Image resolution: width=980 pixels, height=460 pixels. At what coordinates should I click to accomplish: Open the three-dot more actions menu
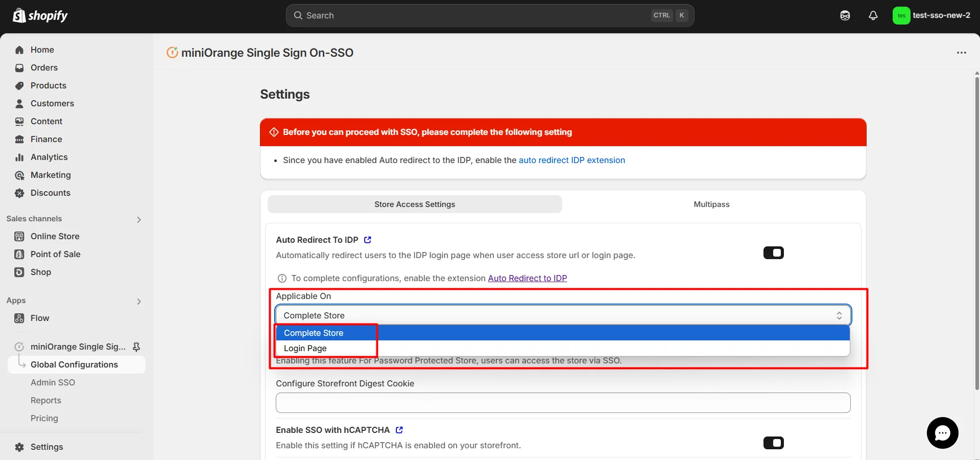coord(961,53)
